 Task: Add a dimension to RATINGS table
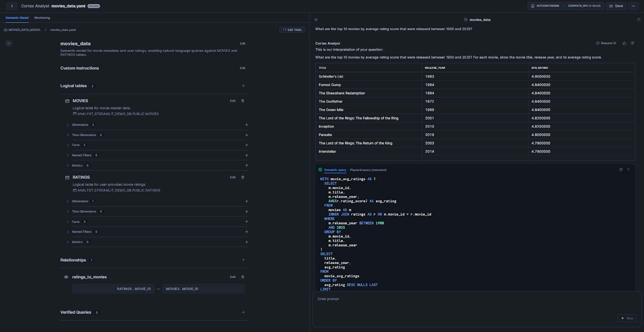pos(247,201)
